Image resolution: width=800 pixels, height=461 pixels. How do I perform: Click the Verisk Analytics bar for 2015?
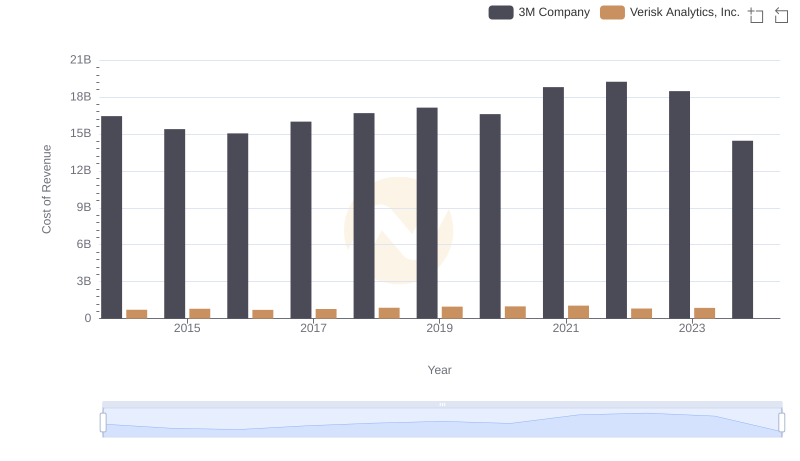199,314
